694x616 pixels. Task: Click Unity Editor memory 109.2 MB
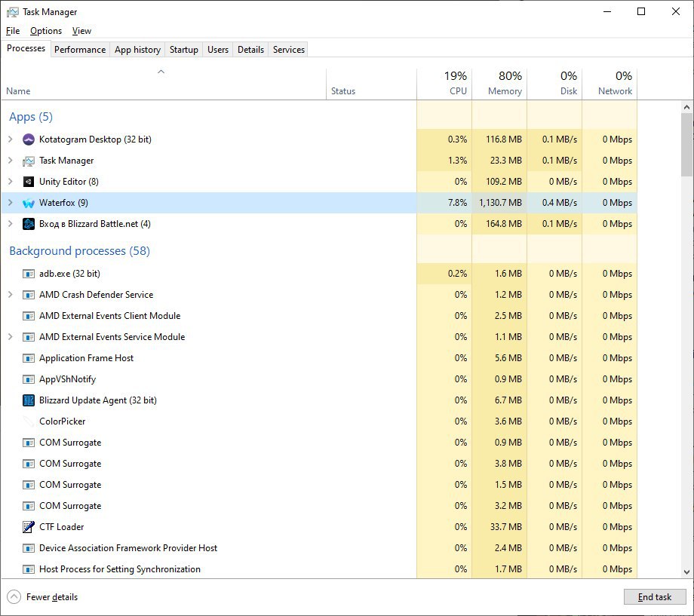[x=504, y=182]
